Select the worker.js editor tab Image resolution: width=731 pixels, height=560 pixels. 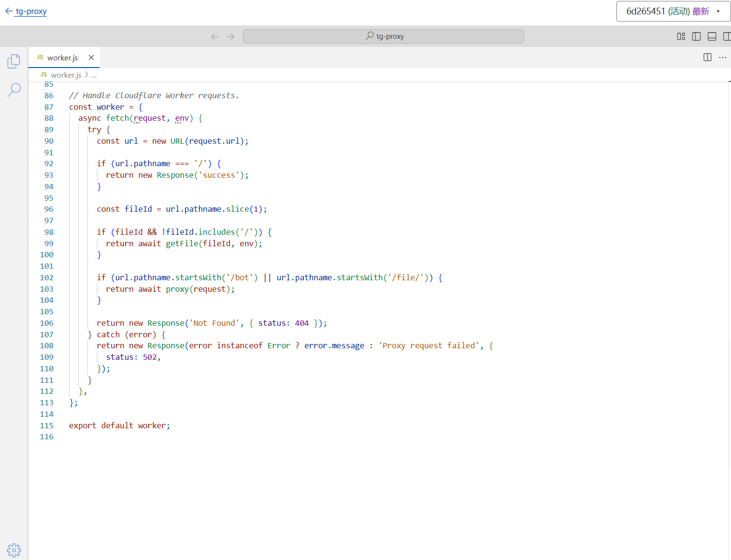click(x=64, y=57)
